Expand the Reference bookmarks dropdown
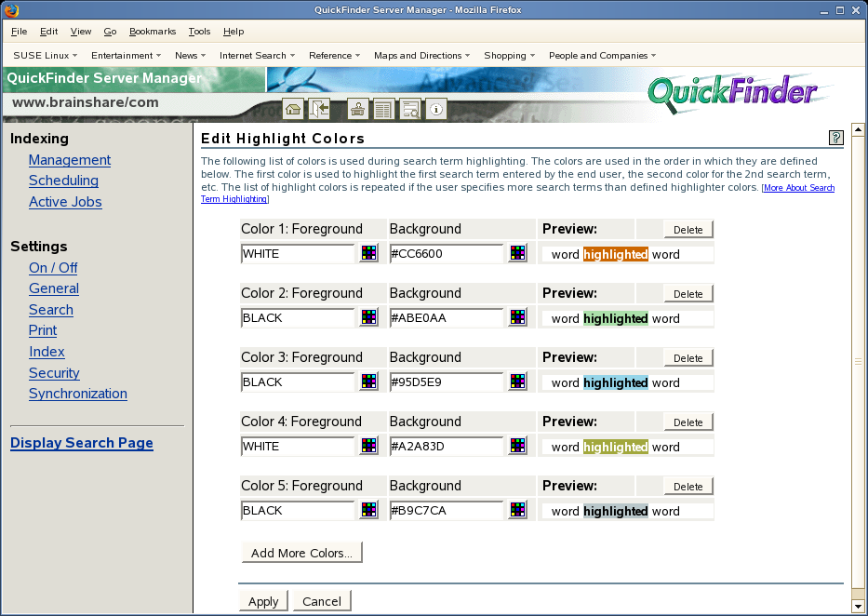The height and width of the screenshot is (616, 868). (x=335, y=55)
